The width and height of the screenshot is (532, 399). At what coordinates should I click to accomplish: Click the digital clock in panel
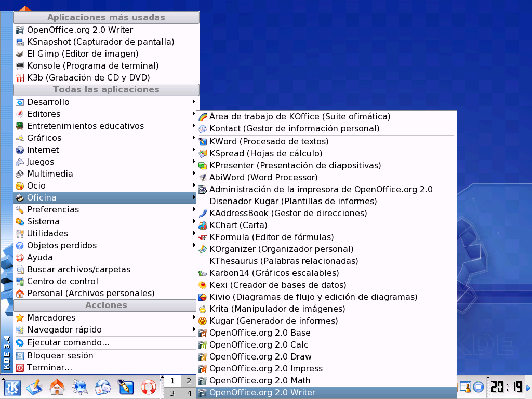coord(507,387)
